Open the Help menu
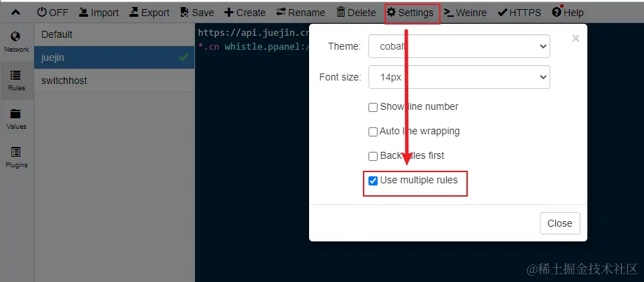644x282 pixels. [x=568, y=13]
